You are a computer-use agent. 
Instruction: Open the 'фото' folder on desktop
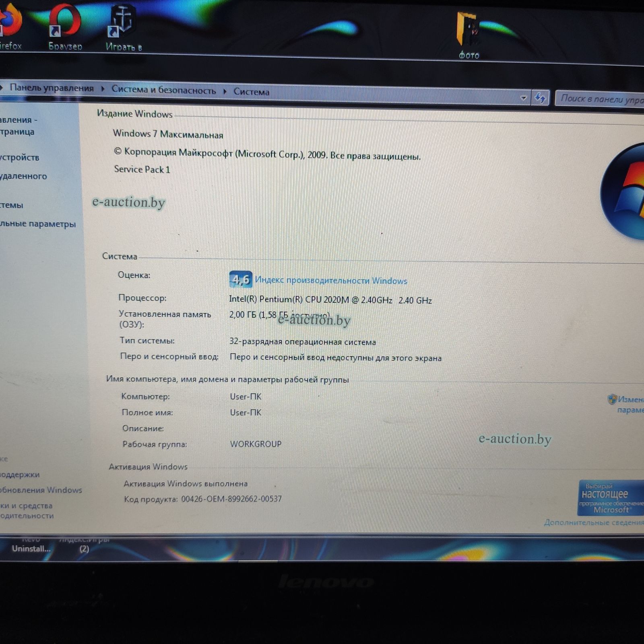(468, 32)
